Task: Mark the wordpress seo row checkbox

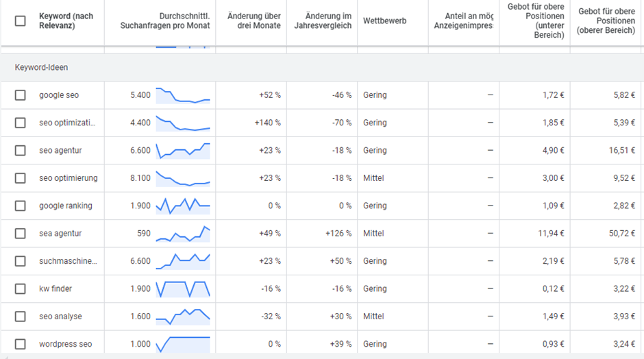Action: click(x=21, y=344)
